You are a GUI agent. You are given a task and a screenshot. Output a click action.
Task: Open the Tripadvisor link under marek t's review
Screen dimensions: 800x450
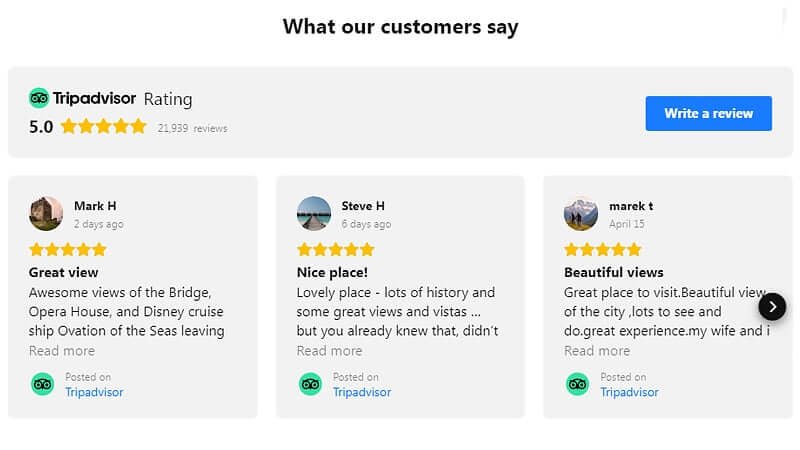tap(629, 392)
